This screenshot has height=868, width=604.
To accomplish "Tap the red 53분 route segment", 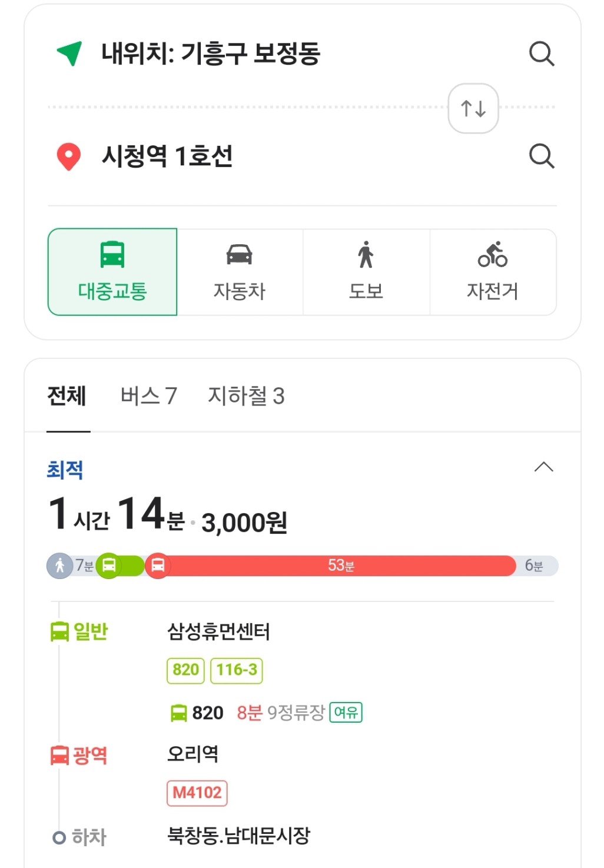I will [341, 566].
